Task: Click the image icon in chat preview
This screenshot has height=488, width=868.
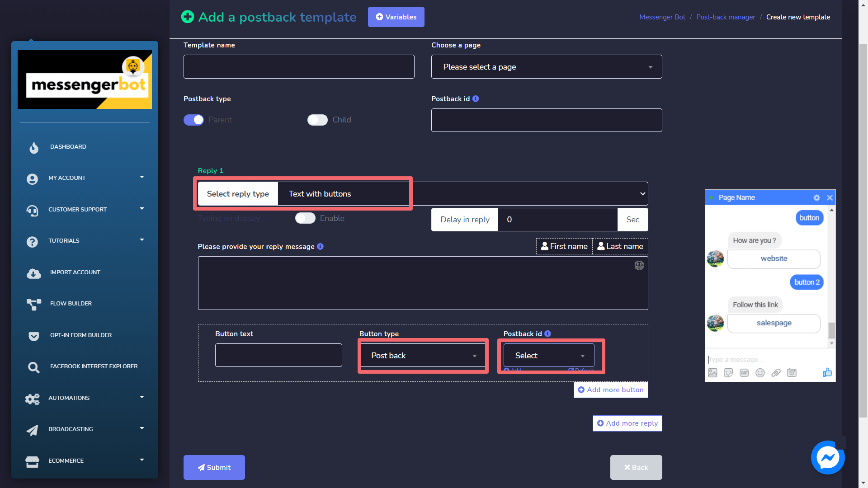Action: [x=712, y=373]
